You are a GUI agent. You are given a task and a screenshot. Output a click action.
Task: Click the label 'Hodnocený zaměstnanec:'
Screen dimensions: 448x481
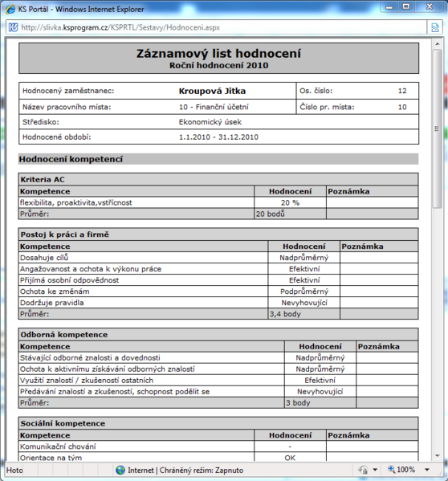68,91
